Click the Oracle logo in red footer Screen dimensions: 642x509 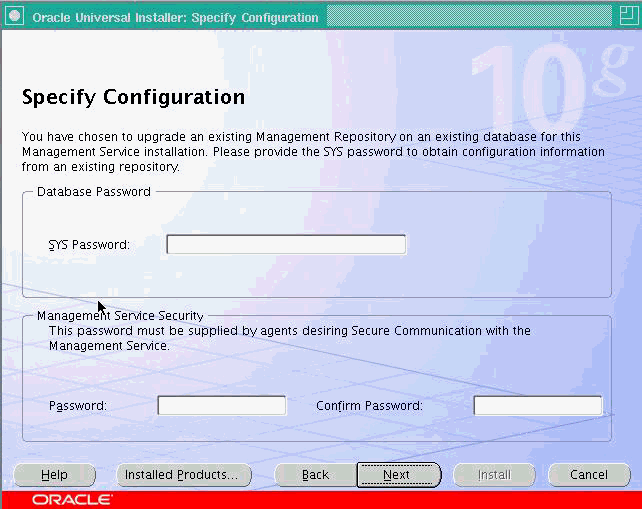point(72,499)
